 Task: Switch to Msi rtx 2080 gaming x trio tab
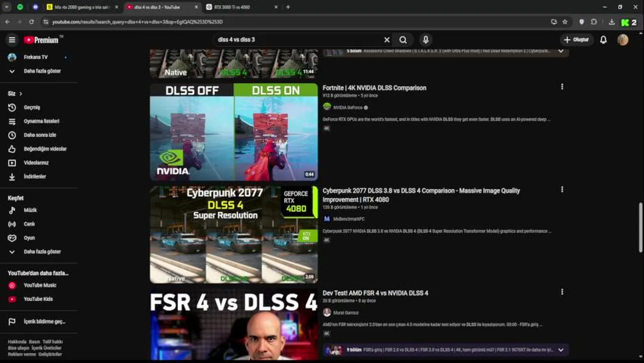(82, 7)
